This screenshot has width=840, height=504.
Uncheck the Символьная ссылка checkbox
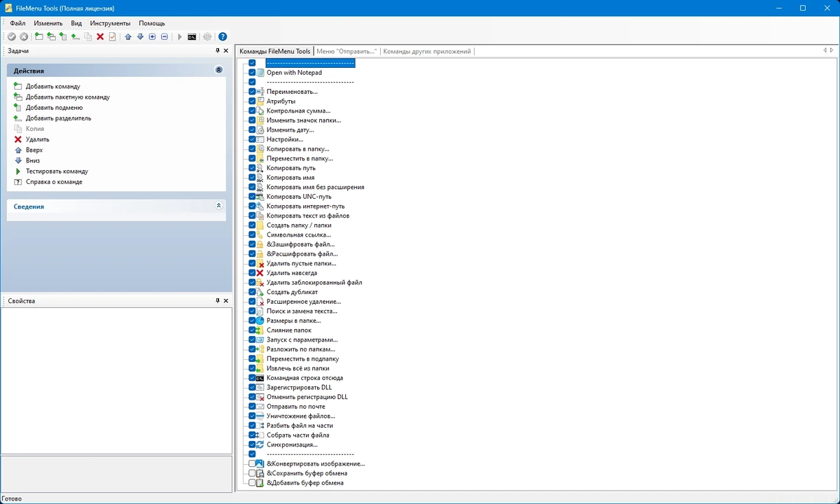252,235
